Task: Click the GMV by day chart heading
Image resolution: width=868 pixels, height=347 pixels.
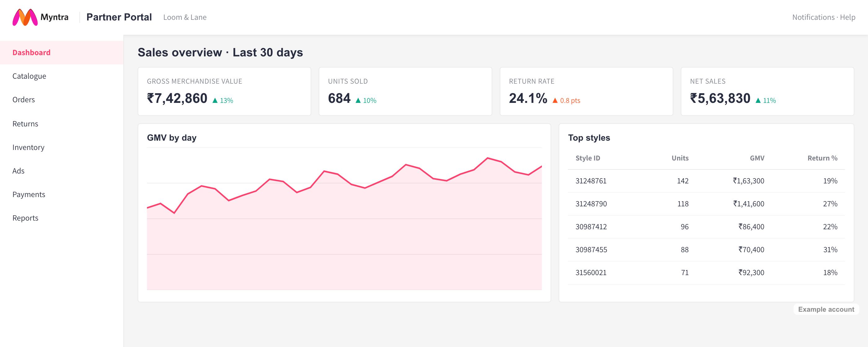Action: pos(172,138)
